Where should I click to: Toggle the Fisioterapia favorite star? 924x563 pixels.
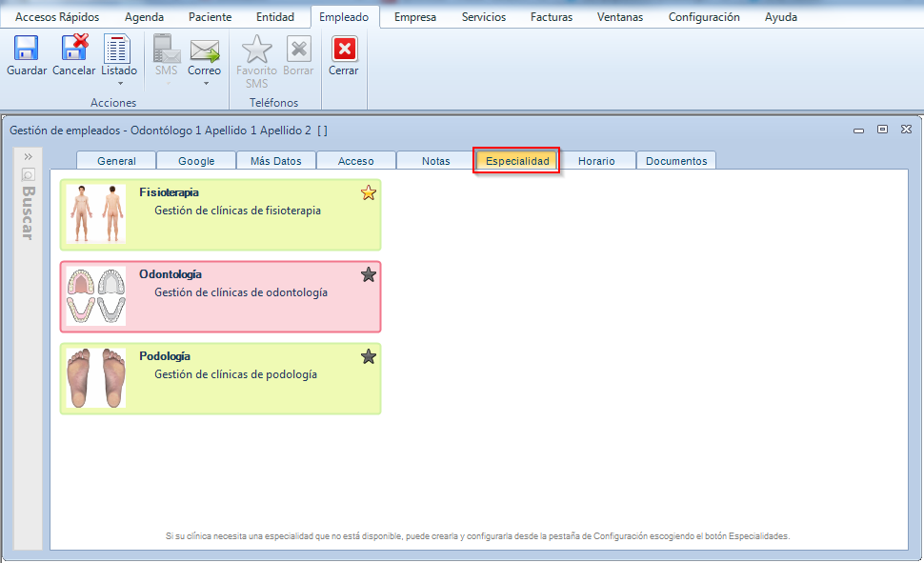369,193
